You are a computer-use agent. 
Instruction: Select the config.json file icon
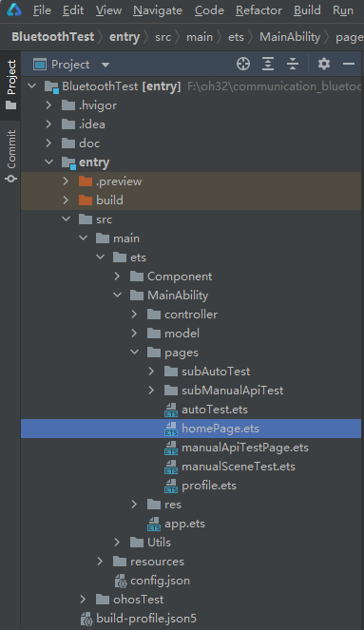point(121,581)
